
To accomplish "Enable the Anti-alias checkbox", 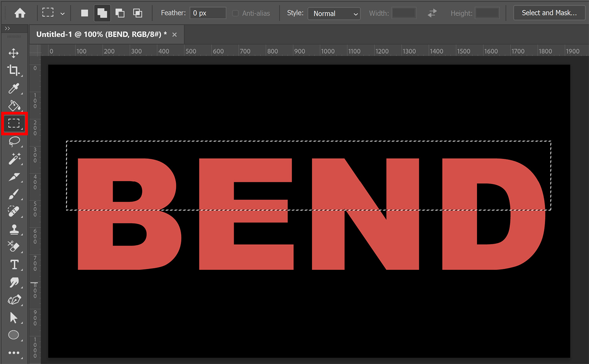I will tap(235, 13).
